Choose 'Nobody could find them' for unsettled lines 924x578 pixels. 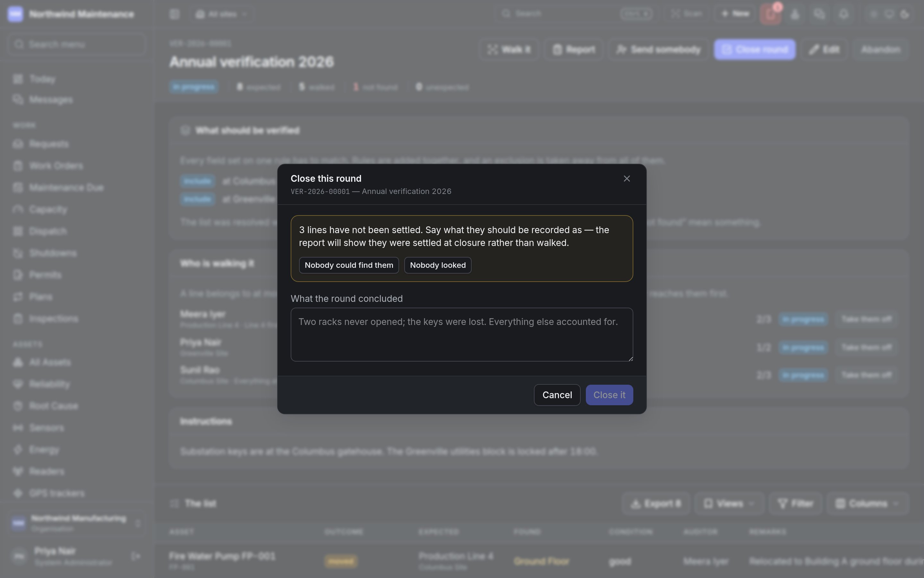coord(349,265)
